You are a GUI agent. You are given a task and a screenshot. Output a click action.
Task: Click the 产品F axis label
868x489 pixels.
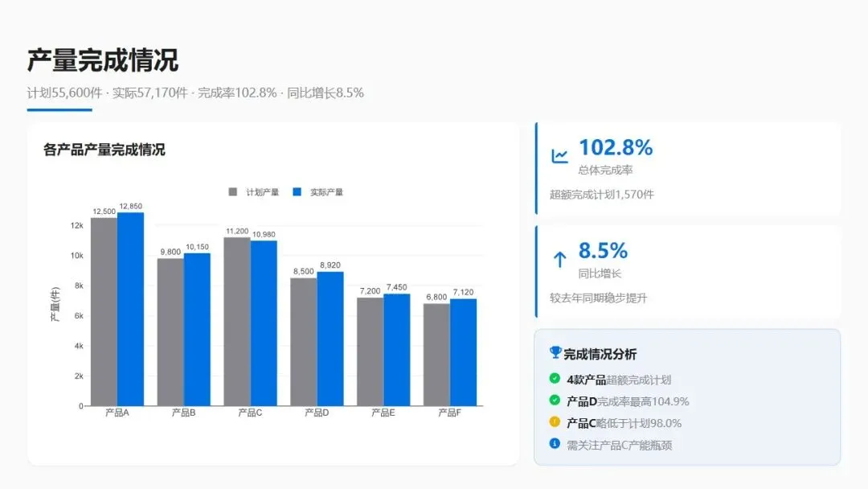tap(449, 413)
